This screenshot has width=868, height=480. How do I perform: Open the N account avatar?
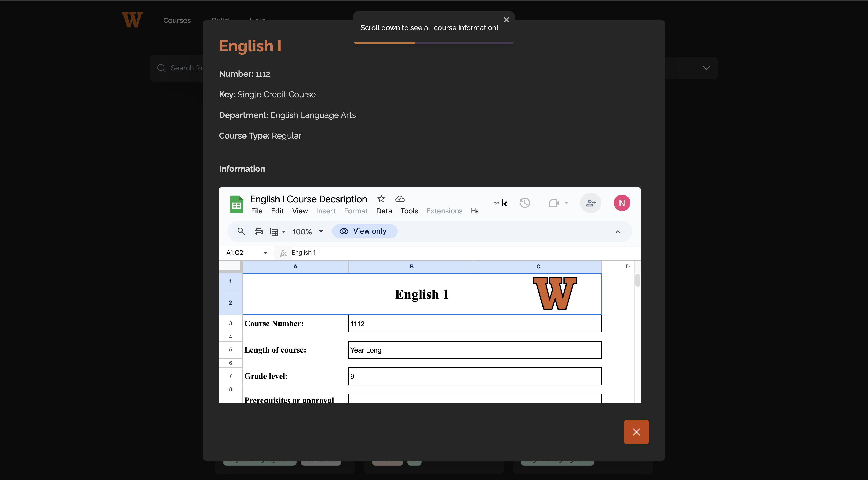point(622,203)
